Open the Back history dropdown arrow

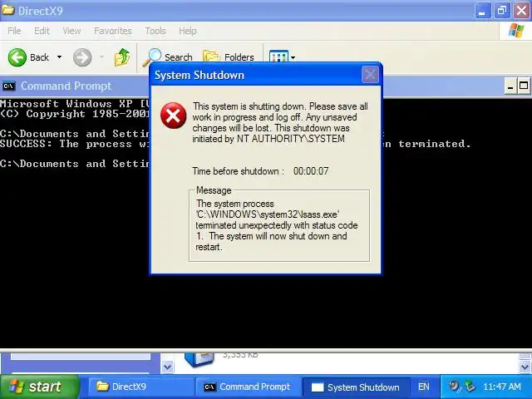(59, 57)
